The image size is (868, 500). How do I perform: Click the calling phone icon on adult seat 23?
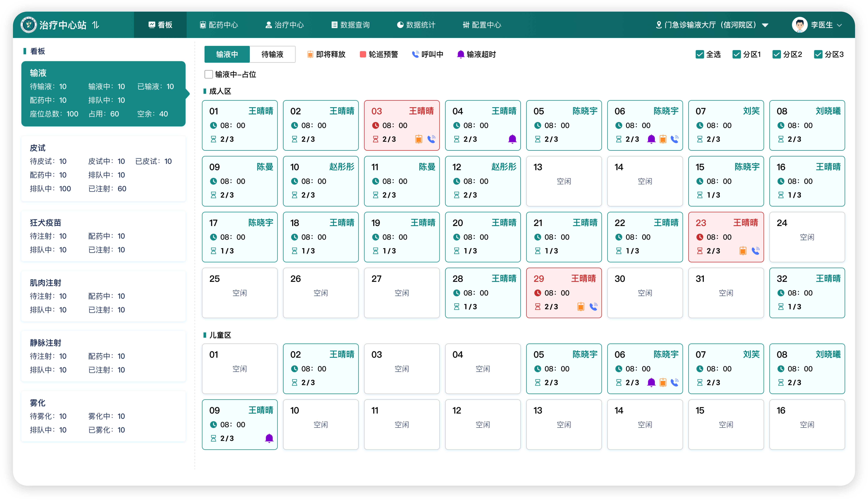pos(755,251)
